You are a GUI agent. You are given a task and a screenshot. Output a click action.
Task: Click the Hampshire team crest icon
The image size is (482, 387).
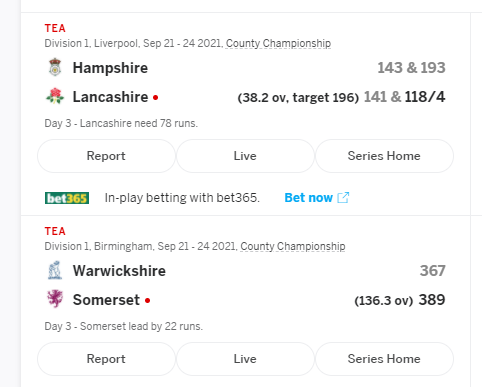[55, 67]
